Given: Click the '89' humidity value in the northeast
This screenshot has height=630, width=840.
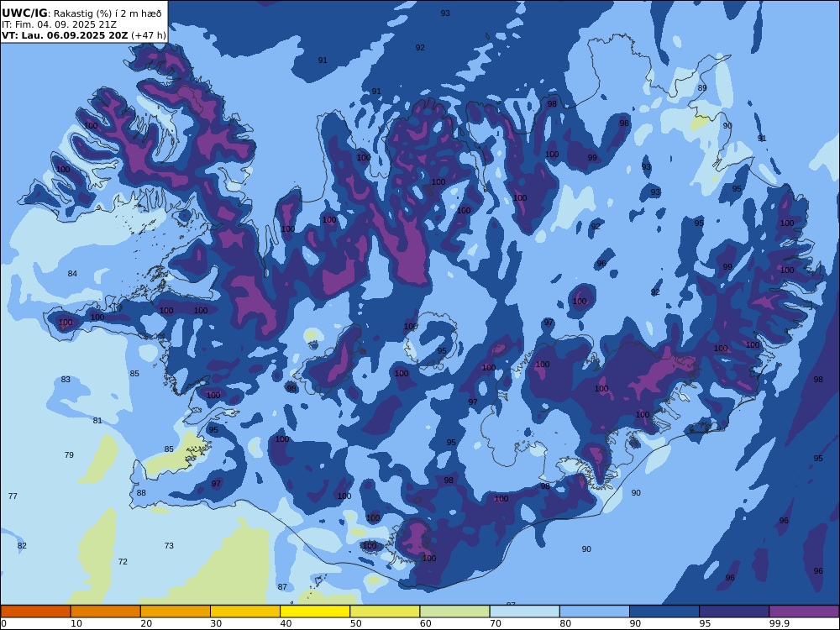Looking at the screenshot, I should pyautogui.click(x=702, y=88).
